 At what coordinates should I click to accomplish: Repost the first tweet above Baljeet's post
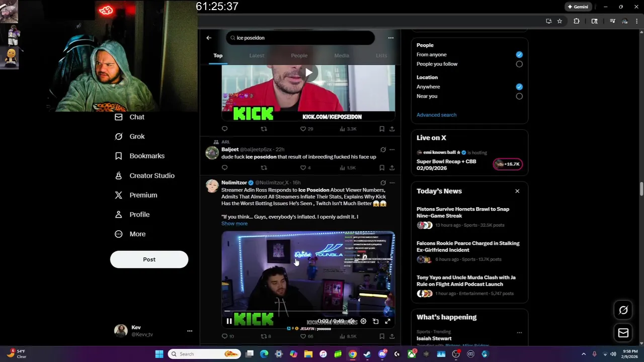point(264,129)
